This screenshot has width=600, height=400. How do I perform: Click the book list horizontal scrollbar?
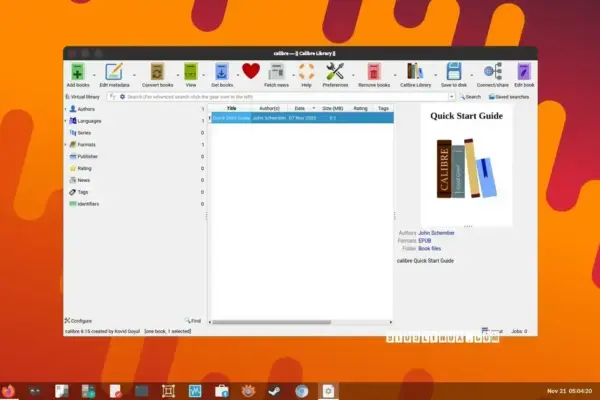pos(272,322)
